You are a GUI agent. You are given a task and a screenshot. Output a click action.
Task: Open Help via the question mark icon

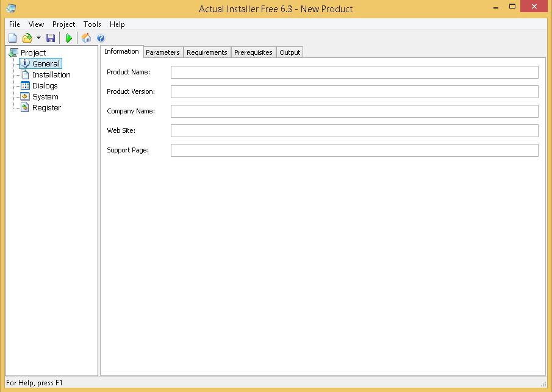coord(101,38)
